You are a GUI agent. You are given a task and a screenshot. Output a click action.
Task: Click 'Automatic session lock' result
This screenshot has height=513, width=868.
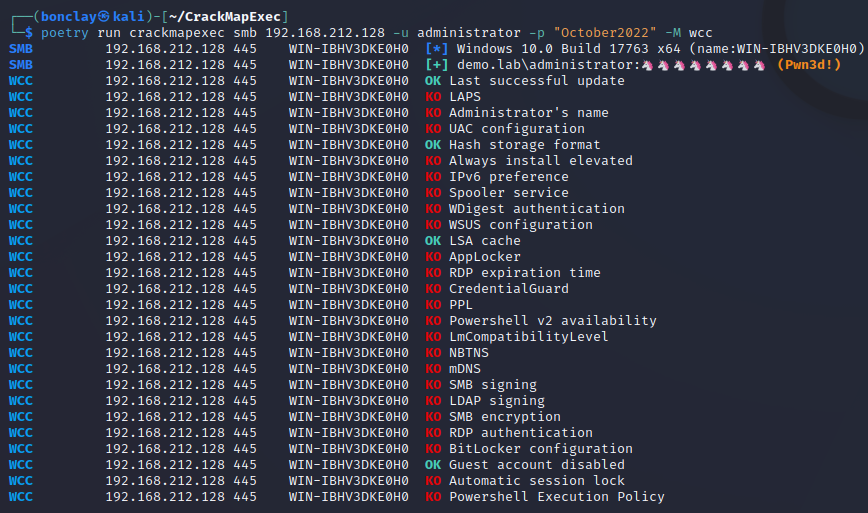[537, 482]
